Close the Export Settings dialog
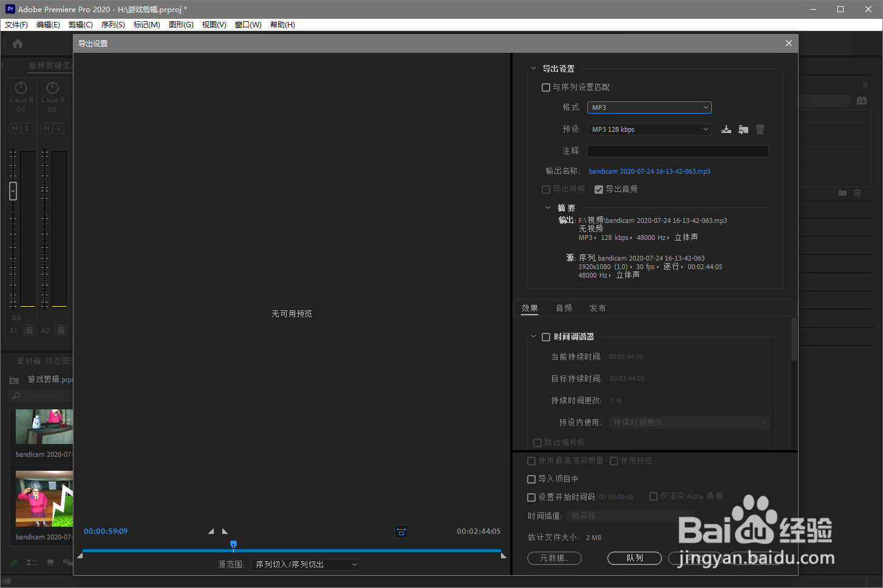The height and width of the screenshot is (588, 883). 789,43
